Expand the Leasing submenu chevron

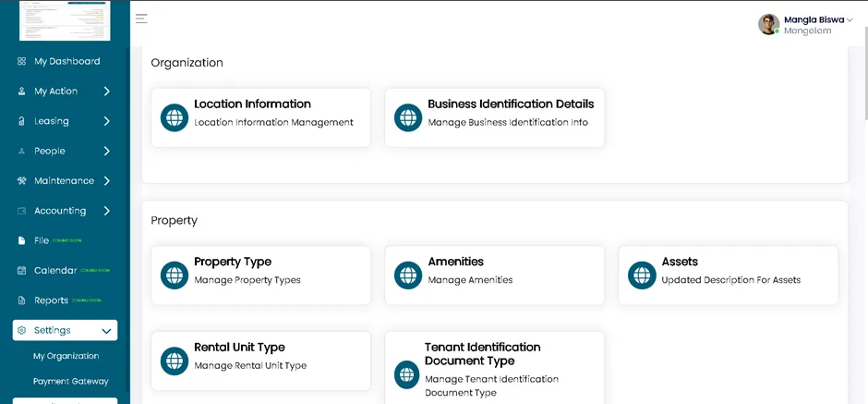click(x=107, y=121)
